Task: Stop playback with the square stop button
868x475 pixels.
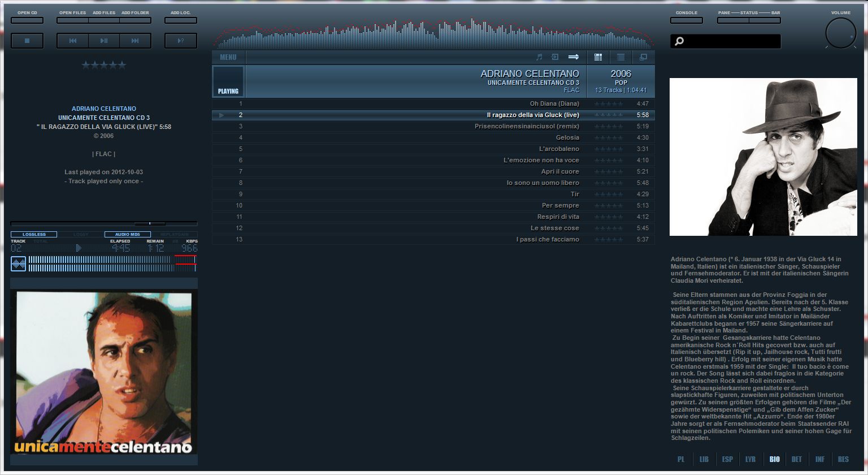Action: point(27,41)
